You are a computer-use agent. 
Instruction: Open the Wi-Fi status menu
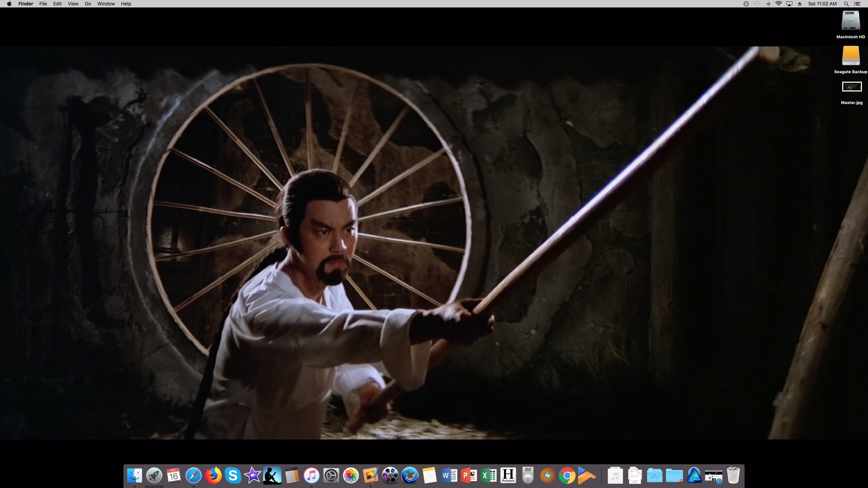coord(779,4)
